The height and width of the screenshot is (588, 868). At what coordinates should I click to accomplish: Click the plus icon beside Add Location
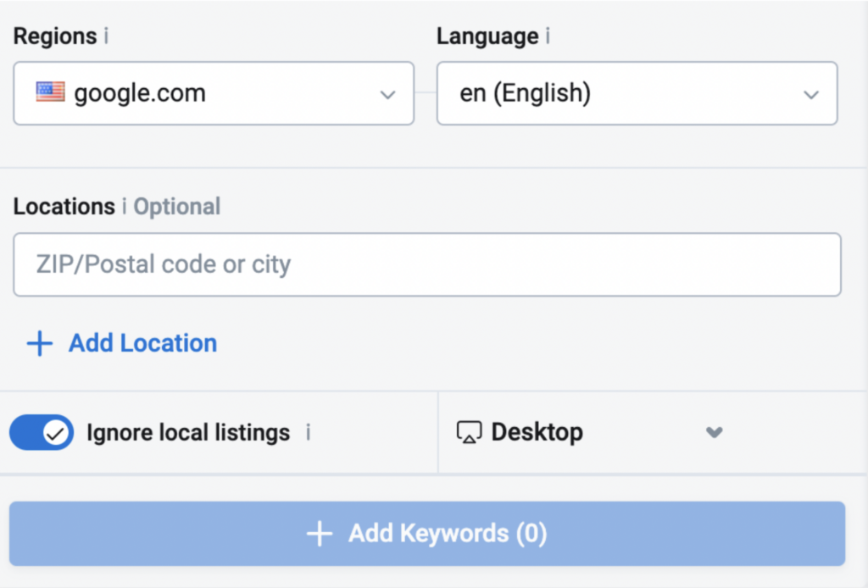click(39, 343)
